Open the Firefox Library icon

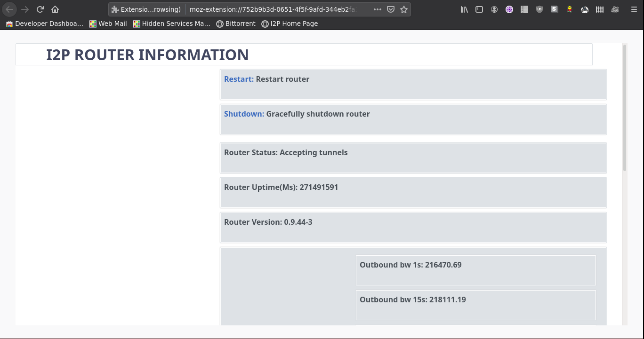pos(464,9)
